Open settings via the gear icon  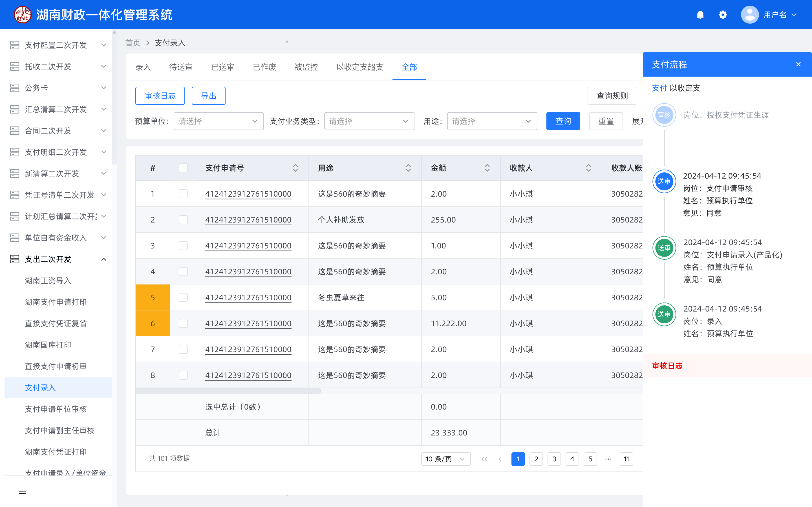(723, 15)
